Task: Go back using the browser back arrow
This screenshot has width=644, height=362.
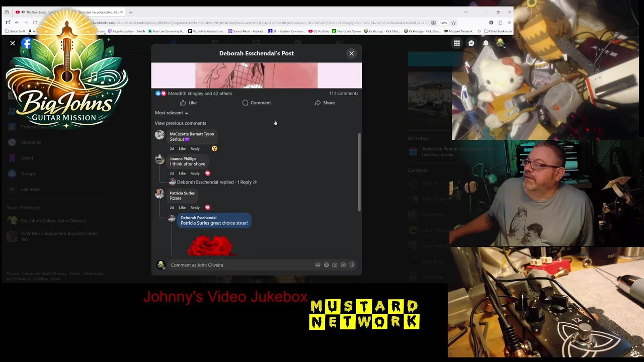Action: click(x=17, y=23)
